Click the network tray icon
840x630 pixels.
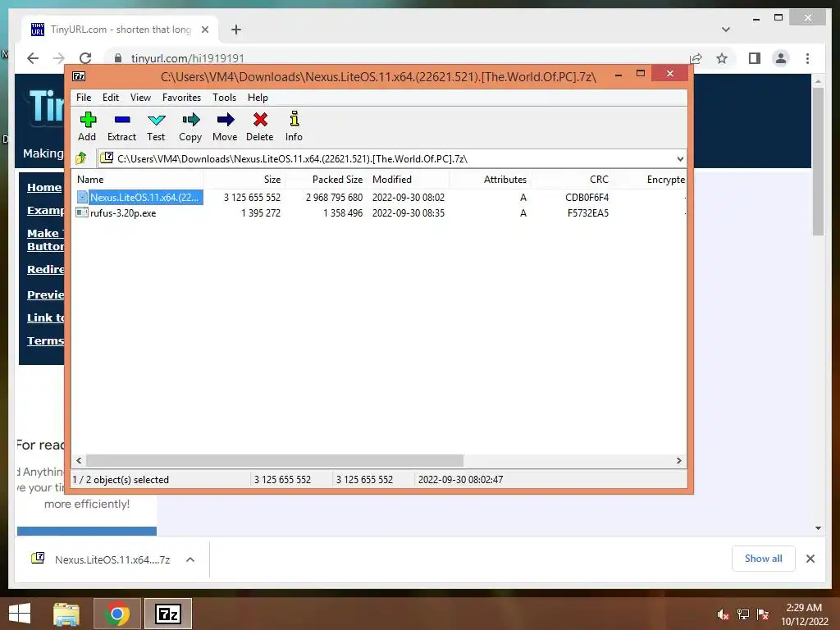[x=743, y=614]
